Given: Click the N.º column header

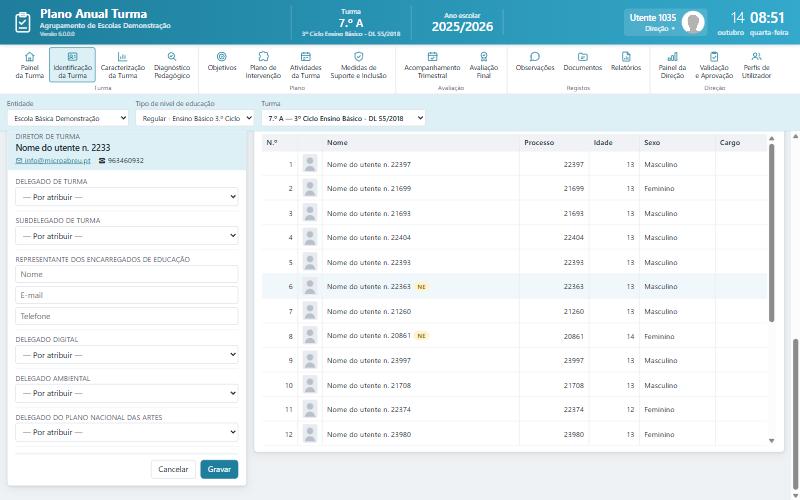Looking at the screenshot, I should tap(271, 143).
